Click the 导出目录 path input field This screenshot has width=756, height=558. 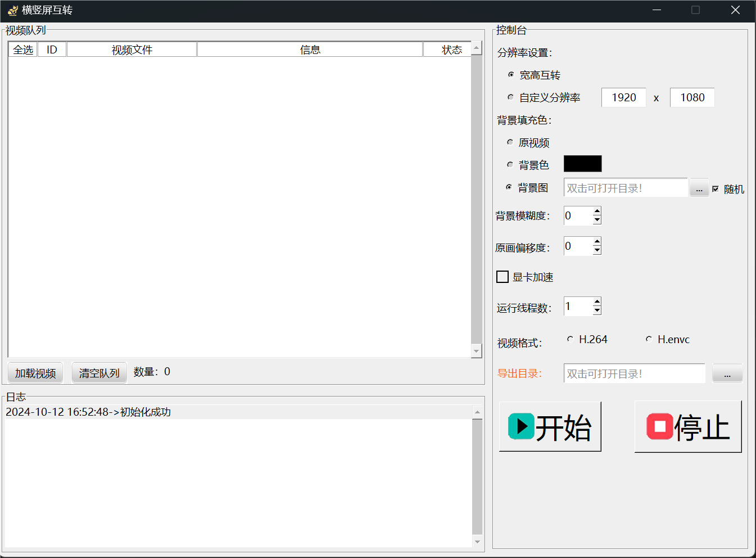[x=635, y=373]
